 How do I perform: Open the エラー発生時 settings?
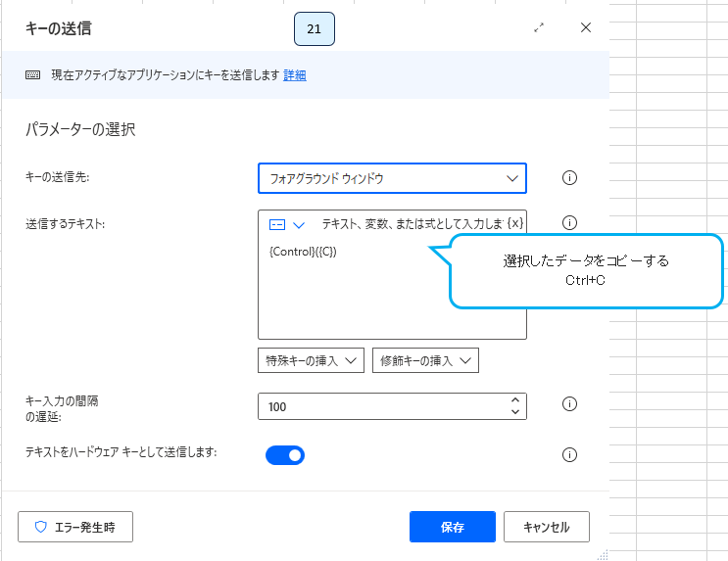(75, 527)
